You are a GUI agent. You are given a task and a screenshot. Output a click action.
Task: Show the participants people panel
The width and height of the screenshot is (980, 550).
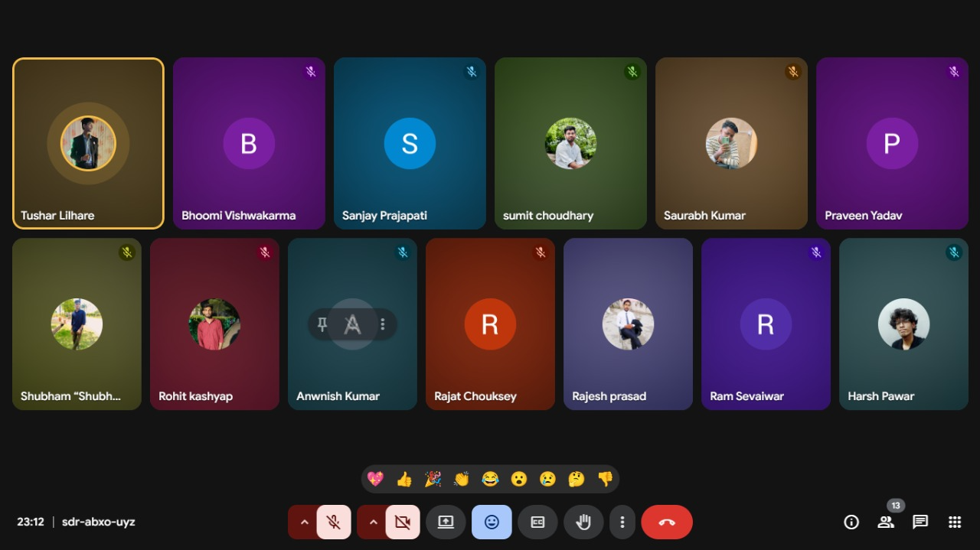point(886,522)
